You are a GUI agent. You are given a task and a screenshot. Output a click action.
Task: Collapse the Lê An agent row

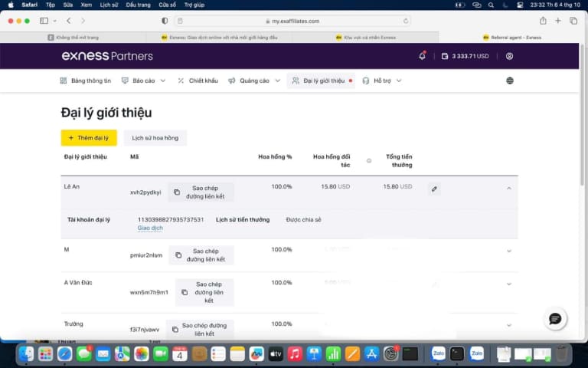point(509,188)
